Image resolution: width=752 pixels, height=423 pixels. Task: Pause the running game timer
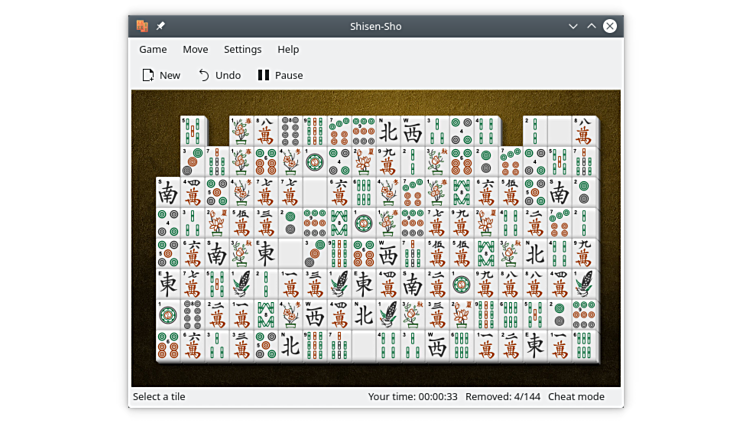click(279, 75)
